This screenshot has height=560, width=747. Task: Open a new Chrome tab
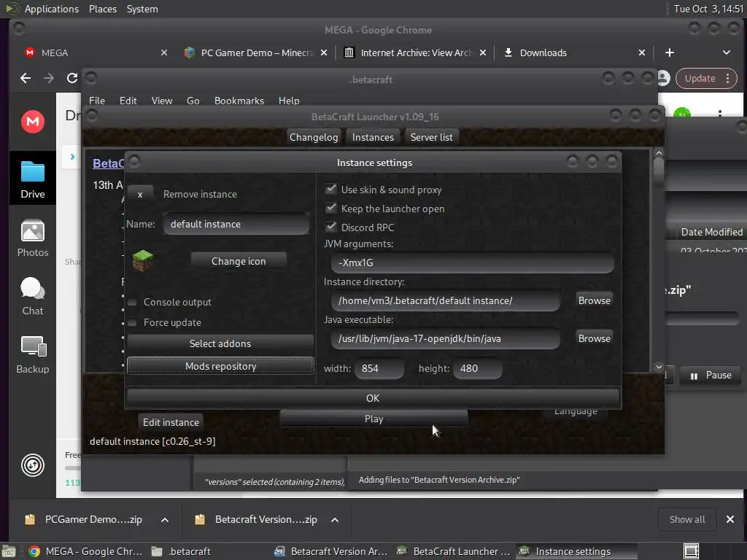click(x=670, y=52)
